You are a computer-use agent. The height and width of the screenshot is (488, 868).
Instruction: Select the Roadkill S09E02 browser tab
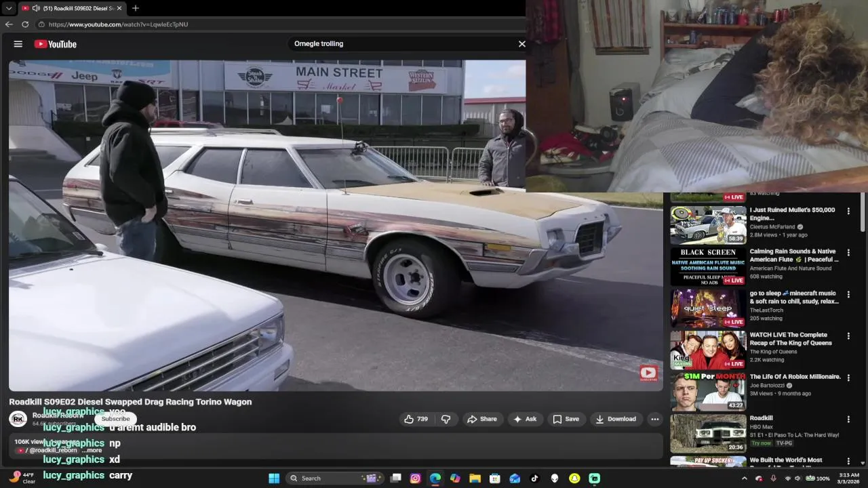71,8
